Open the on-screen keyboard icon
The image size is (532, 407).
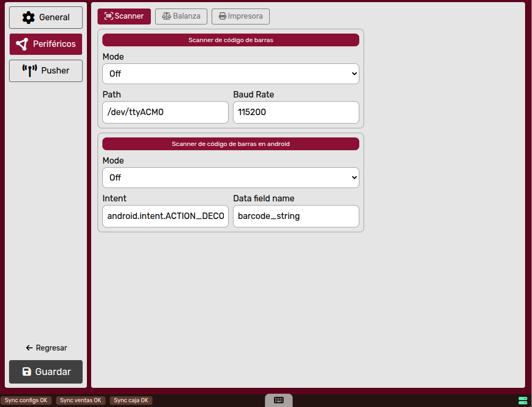tap(278, 400)
